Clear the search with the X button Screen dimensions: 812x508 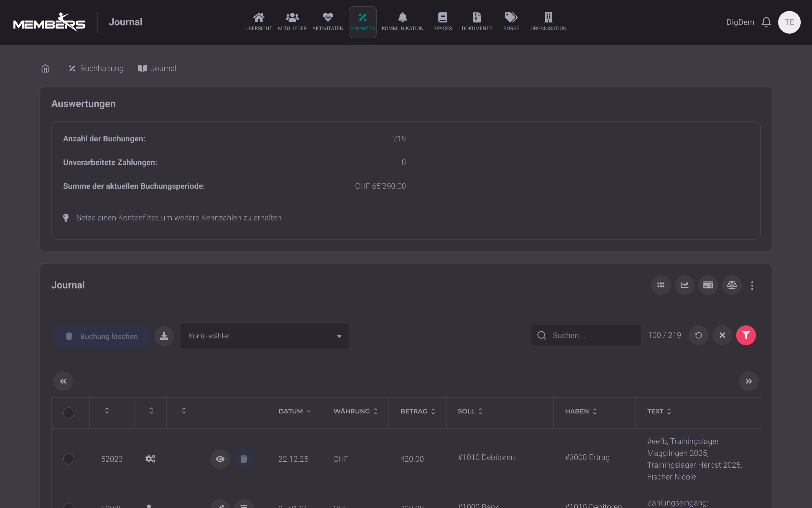click(x=722, y=335)
